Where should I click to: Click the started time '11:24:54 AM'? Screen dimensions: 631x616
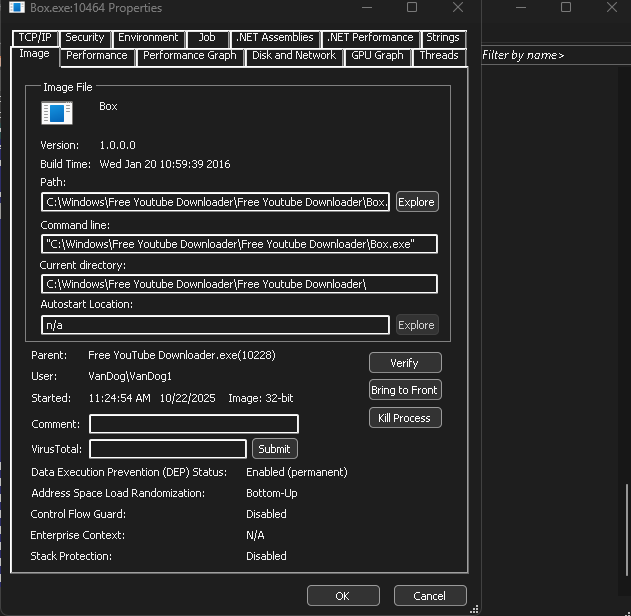point(120,398)
